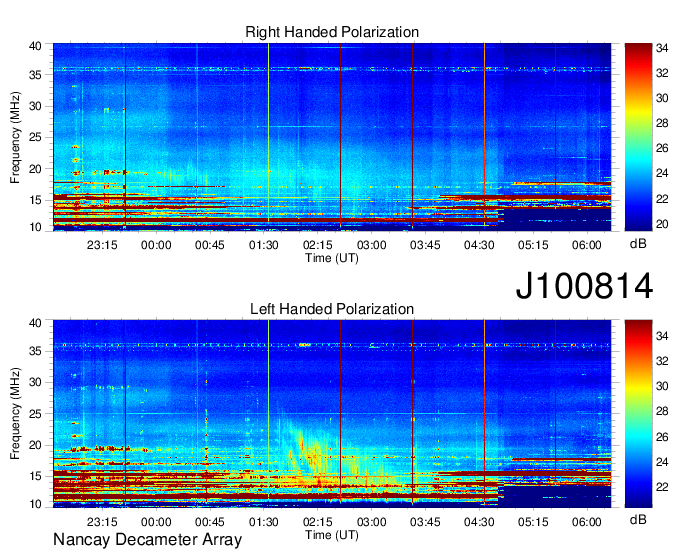Image resolution: width=680 pixels, height=552 pixels.
Task: Click the 40 frequency tick on the top plot
Action: (35, 46)
